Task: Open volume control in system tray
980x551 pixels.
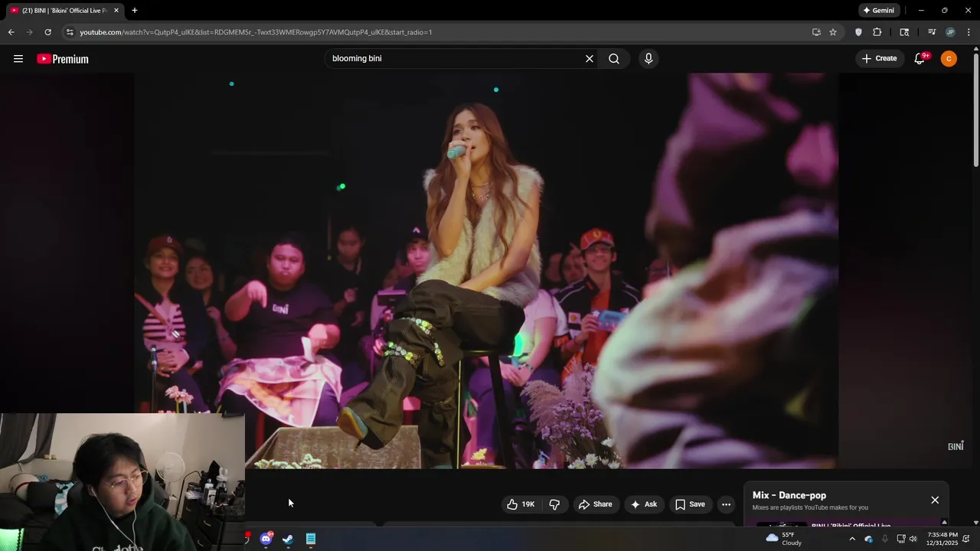Action: tap(913, 539)
